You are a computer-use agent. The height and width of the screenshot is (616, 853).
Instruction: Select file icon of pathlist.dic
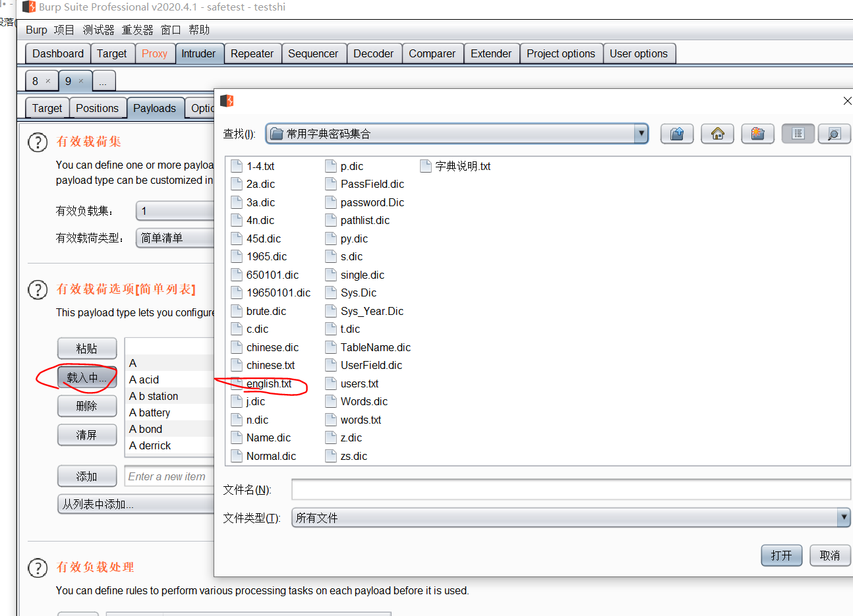pos(331,220)
